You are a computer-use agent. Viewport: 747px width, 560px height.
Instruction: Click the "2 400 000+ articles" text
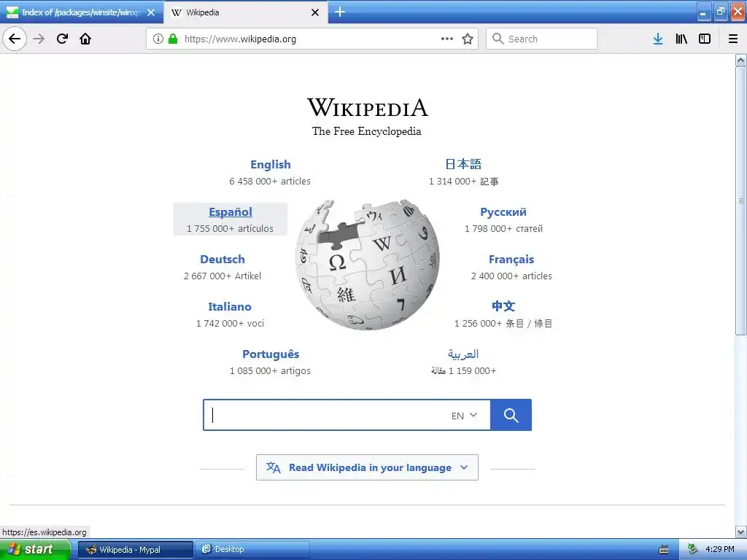pyautogui.click(x=511, y=276)
